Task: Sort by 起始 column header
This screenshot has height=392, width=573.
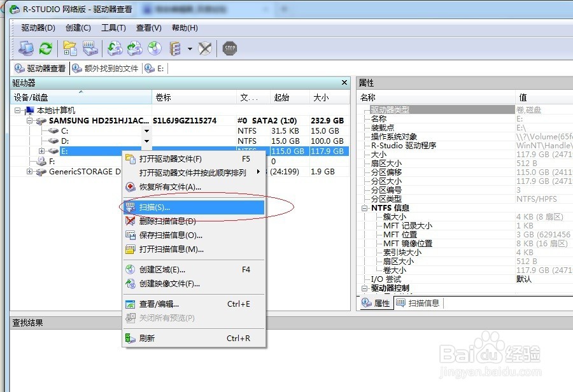Action: tap(290, 97)
